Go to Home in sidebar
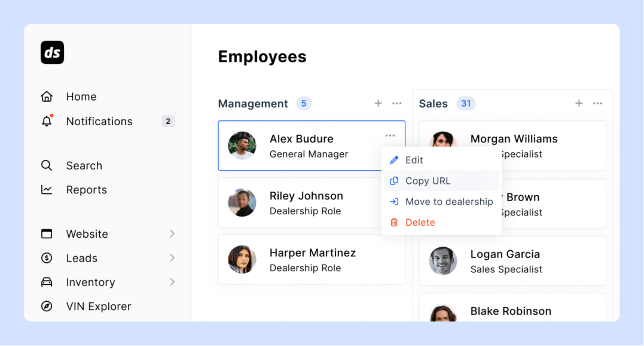 tap(81, 97)
